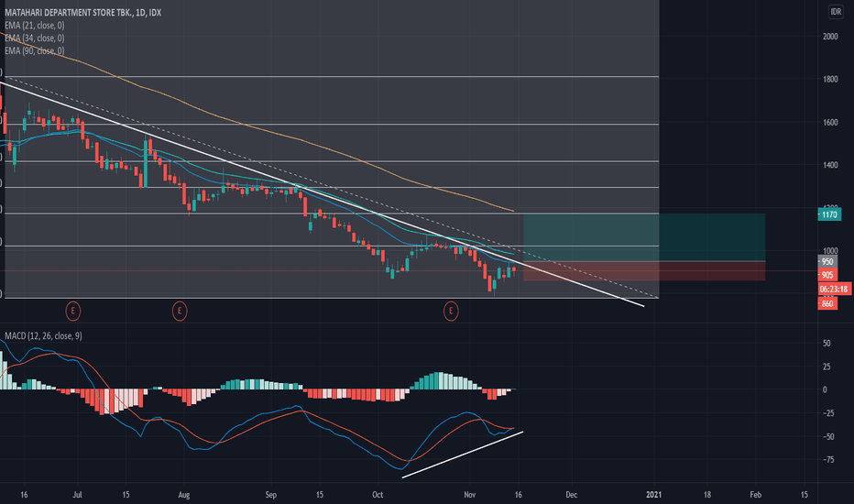Select the Matahari Department Store symbol title

[82, 13]
